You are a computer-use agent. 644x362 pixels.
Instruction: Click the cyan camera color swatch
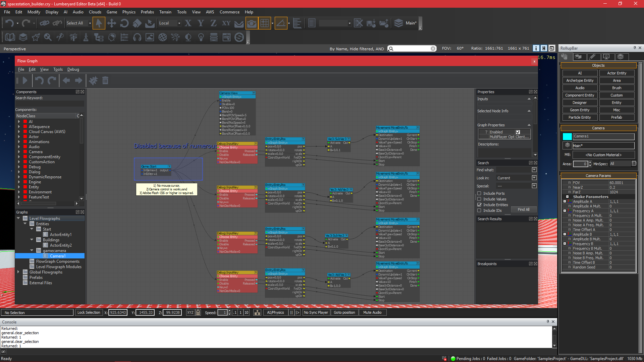567,136
